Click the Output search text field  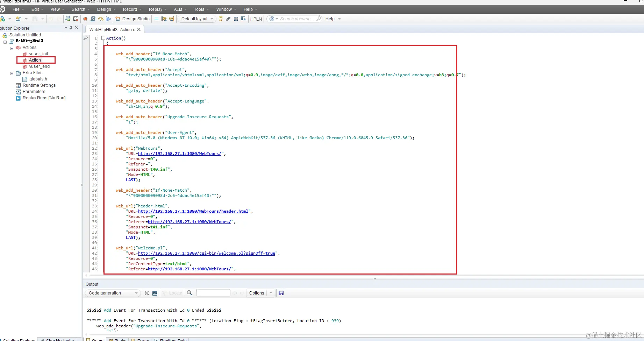coord(213,293)
